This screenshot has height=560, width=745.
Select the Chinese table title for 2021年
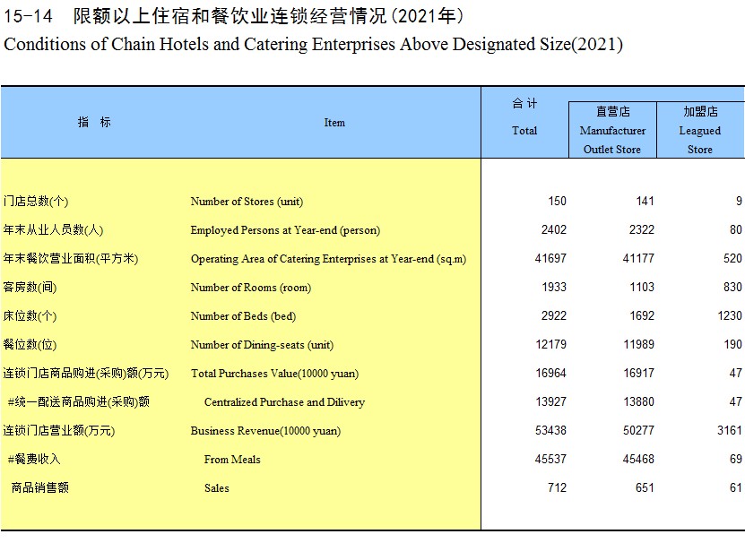(x=233, y=16)
